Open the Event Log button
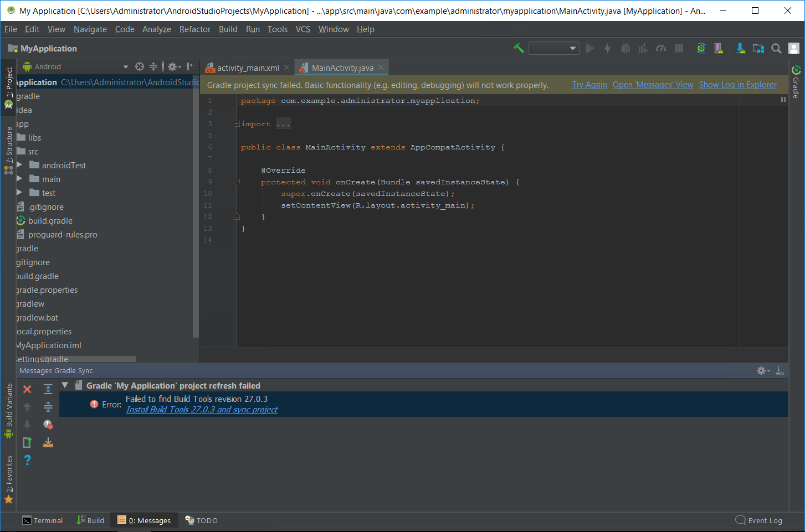 point(758,520)
